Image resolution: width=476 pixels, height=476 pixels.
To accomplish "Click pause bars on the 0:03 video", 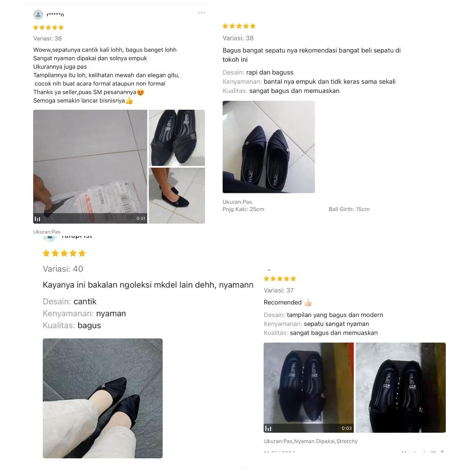I will (x=268, y=428).
